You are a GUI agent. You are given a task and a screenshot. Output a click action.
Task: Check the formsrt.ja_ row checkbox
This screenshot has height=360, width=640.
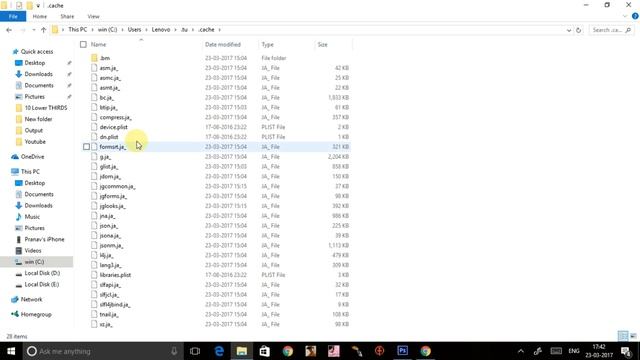click(x=86, y=147)
